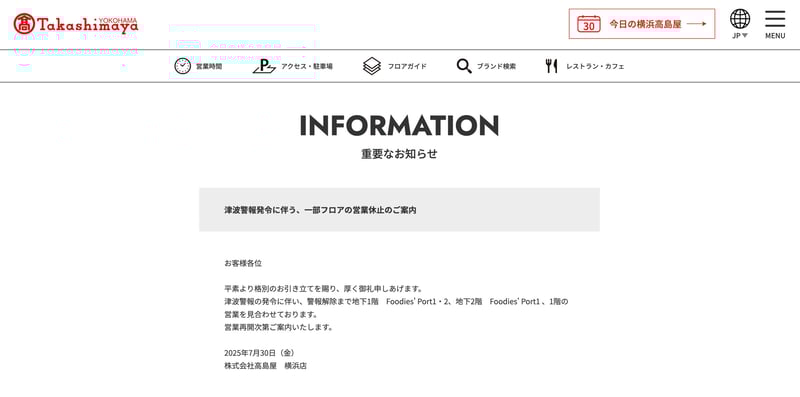Click the MENU text label
Image resolution: width=800 pixels, height=397 pixels.
[x=775, y=36]
